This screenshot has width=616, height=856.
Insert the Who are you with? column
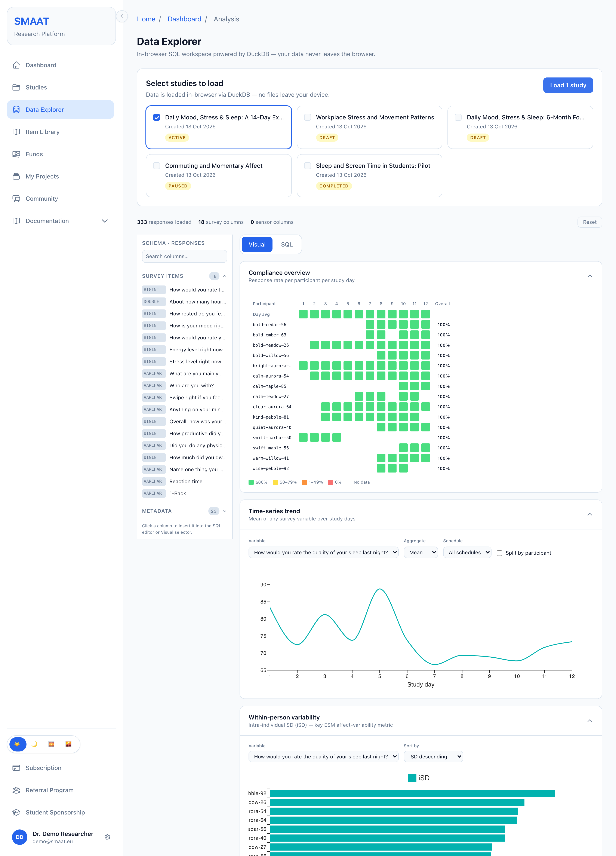(184, 385)
